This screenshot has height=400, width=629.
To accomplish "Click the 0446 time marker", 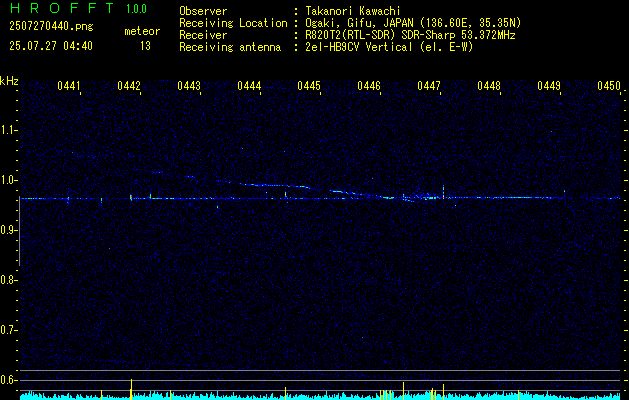I will [369, 86].
